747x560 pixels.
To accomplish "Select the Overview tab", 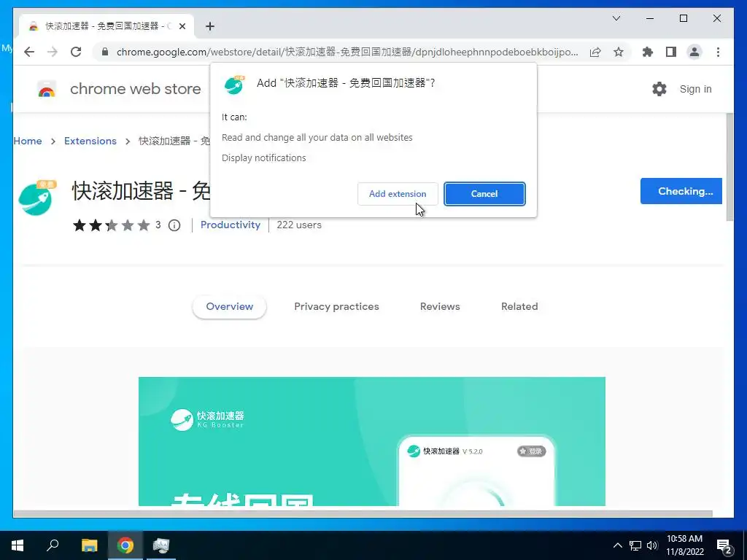I will tap(229, 307).
